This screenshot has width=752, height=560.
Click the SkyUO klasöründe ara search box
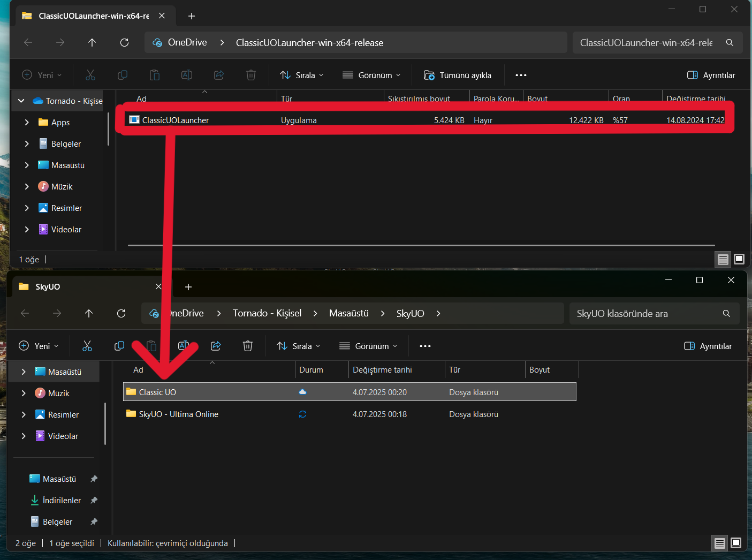pyautogui.click(x=654, y=313)
